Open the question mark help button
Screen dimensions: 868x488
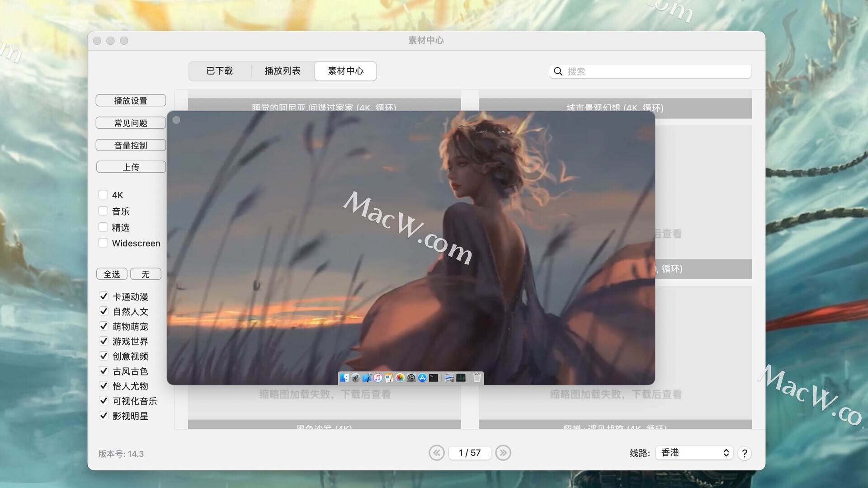(x=745, y=453)
